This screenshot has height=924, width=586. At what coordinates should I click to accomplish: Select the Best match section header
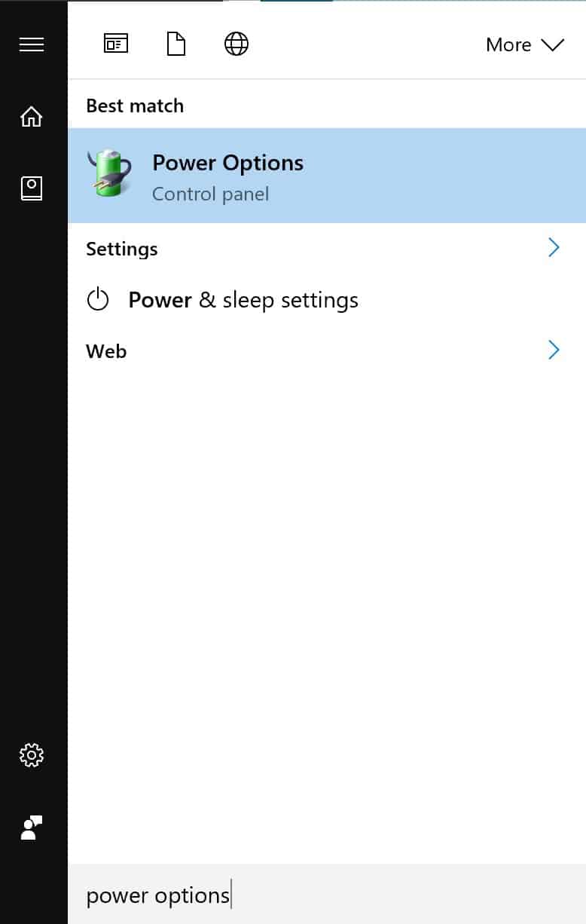pos(134,106)
